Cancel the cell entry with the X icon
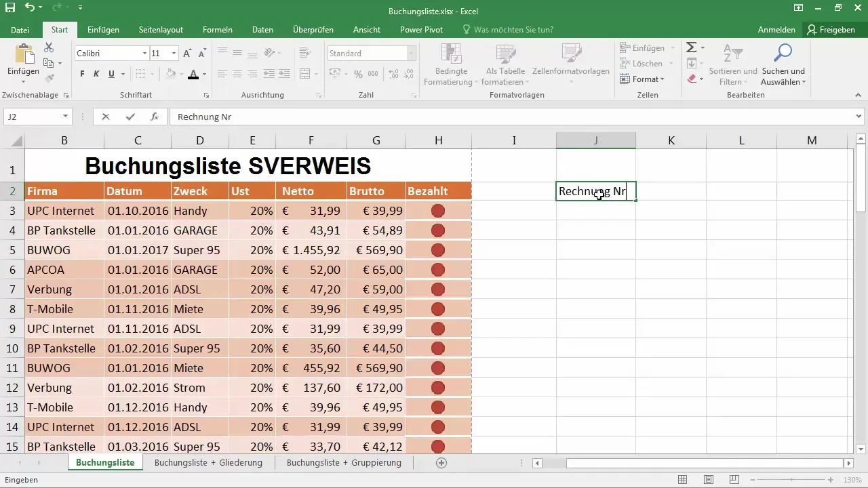 (x=105, y=117)
